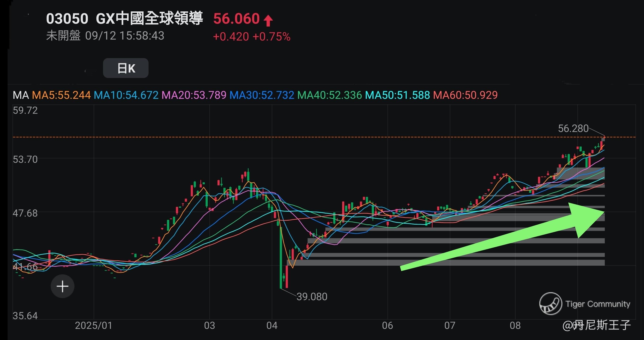Screen dimensions: 644x340
Task: Click the +0.75% change percentage
Action: (x=271, y=37)
